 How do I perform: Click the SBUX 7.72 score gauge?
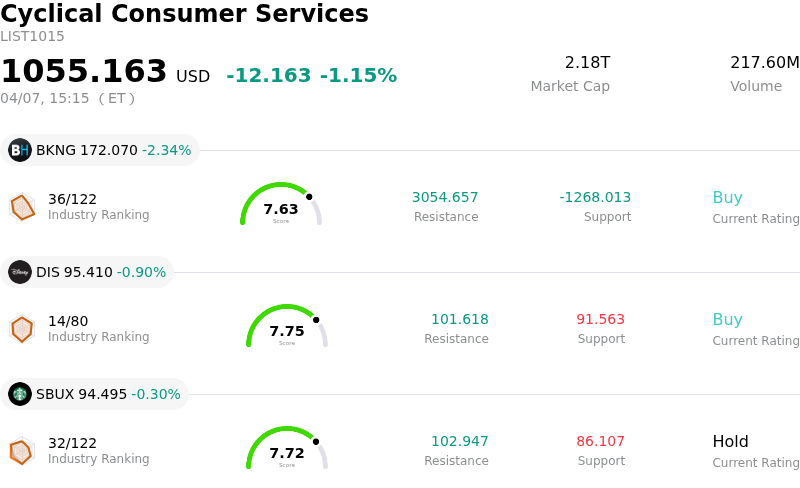pyautogui.click(x=287, y=450)
